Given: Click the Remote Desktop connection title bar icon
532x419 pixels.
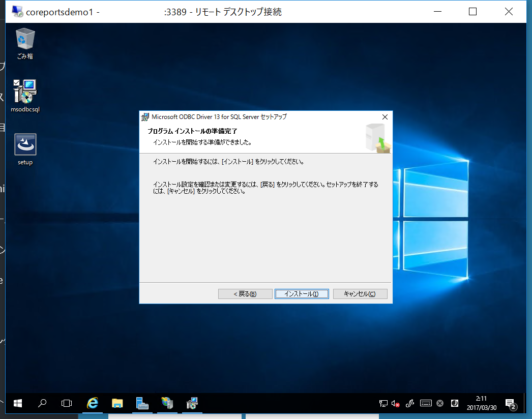Looking at the screenshot, I should tap(17, 12).
